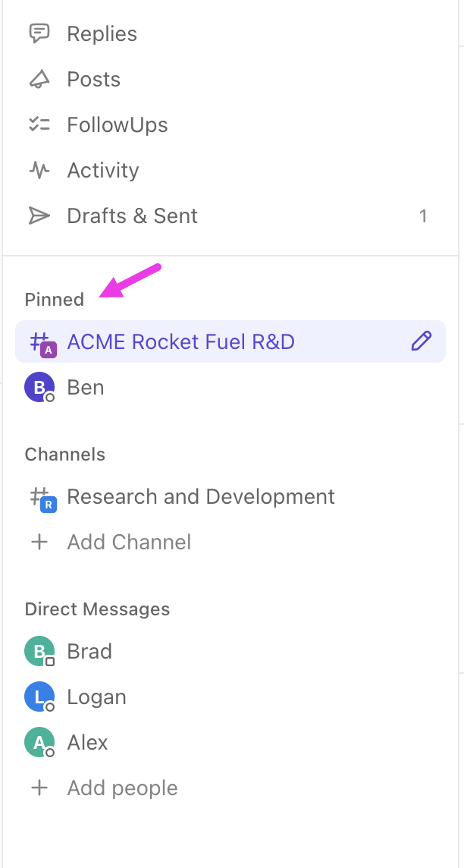
Task: Click the Activity pulse icon
Action: tap(39, 170)
